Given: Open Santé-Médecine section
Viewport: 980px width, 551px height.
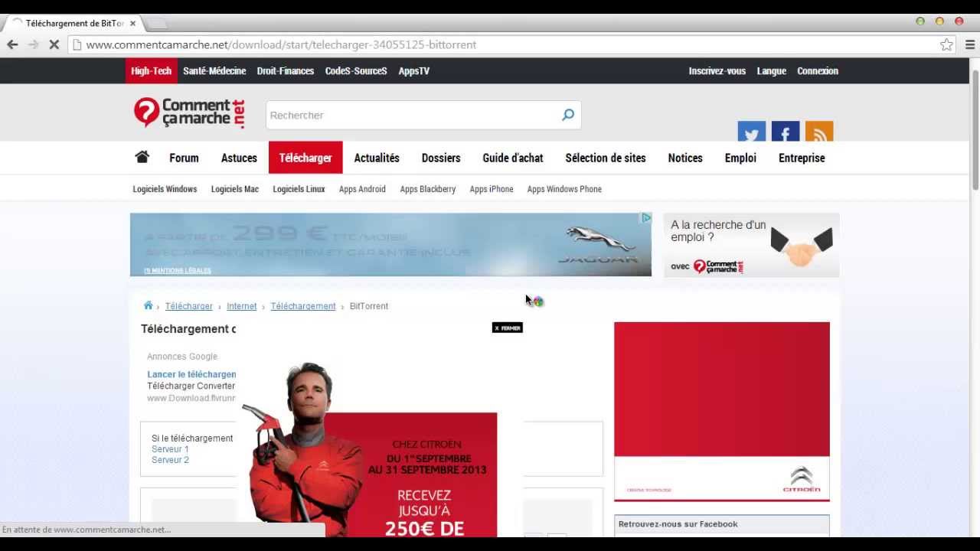Looking at the screenshot, I should tap(214, 70).
